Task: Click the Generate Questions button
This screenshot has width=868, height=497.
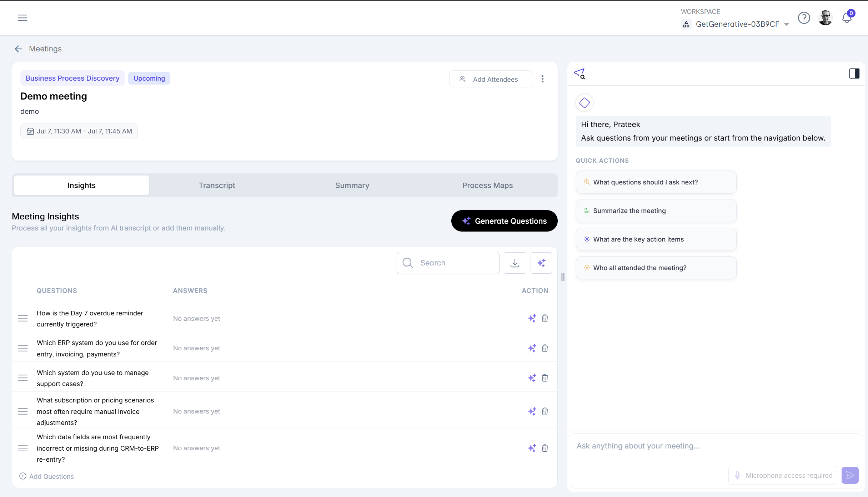Action: (504, 221)
